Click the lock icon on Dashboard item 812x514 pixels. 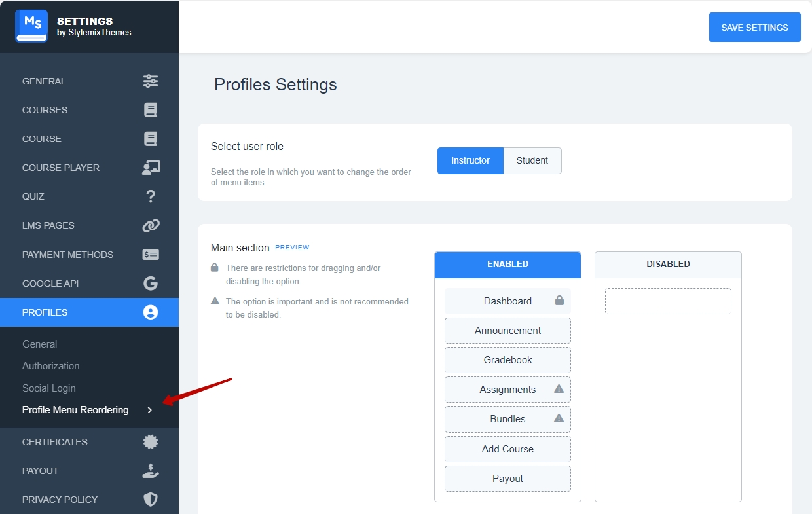pos(559,301)
